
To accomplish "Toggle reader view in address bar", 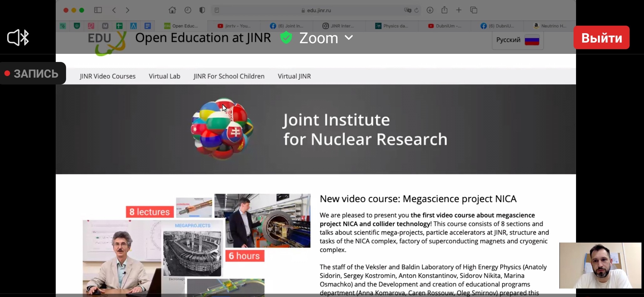I will point(217,10).
